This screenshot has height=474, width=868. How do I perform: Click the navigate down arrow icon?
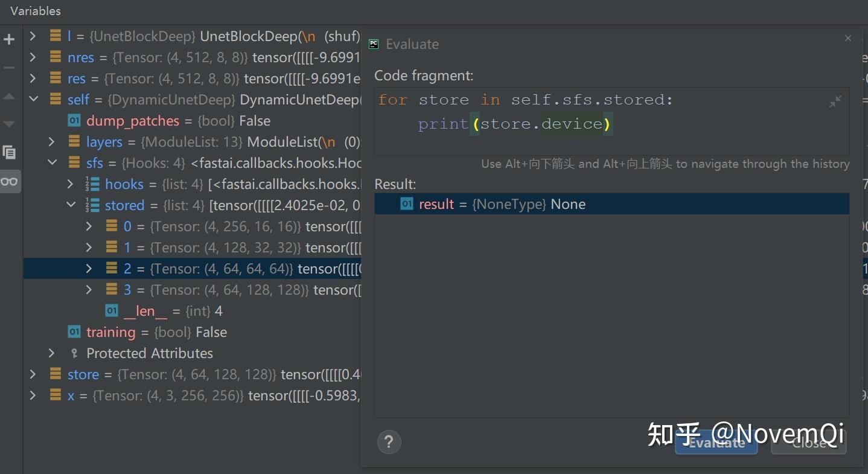coord(9,123)
